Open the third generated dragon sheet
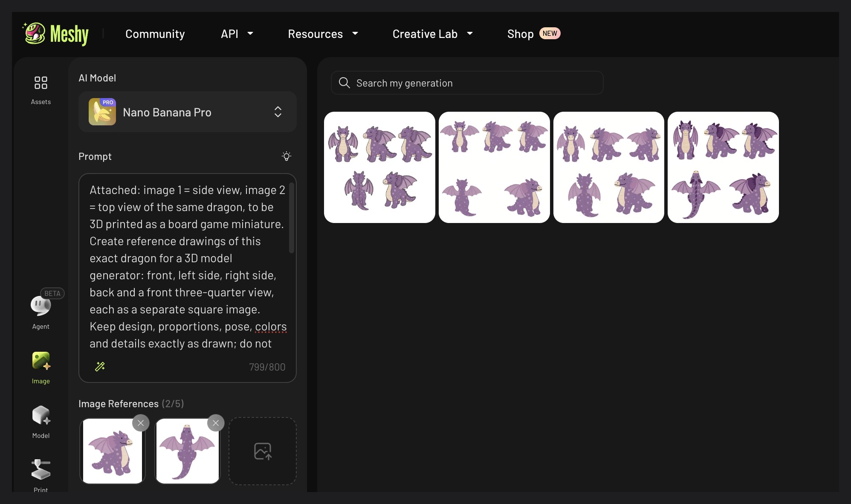The image size is (851, 504). 609,167
